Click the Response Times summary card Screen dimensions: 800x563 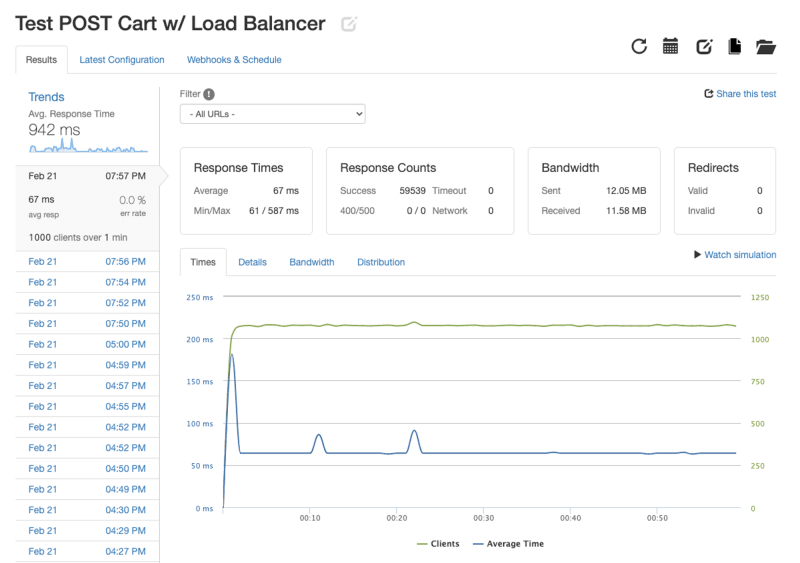(x=246, y=191)
